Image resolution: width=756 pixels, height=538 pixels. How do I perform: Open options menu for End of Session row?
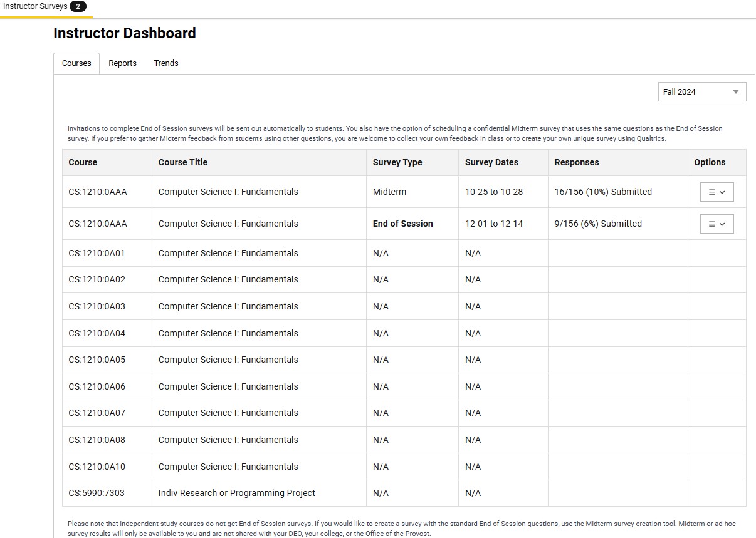[717, 224]
